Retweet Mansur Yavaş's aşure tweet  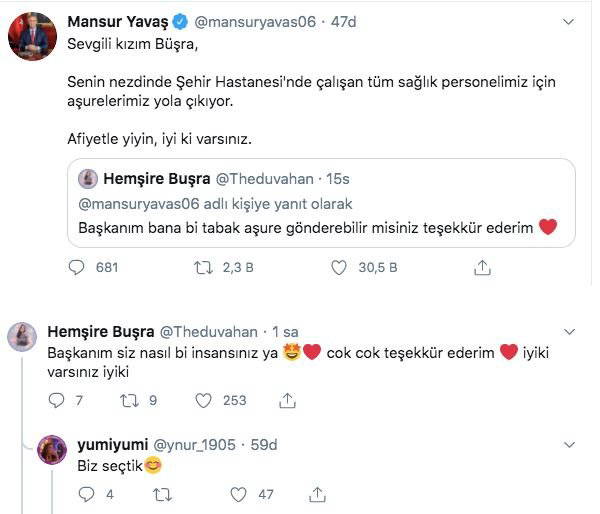(204, 267)
